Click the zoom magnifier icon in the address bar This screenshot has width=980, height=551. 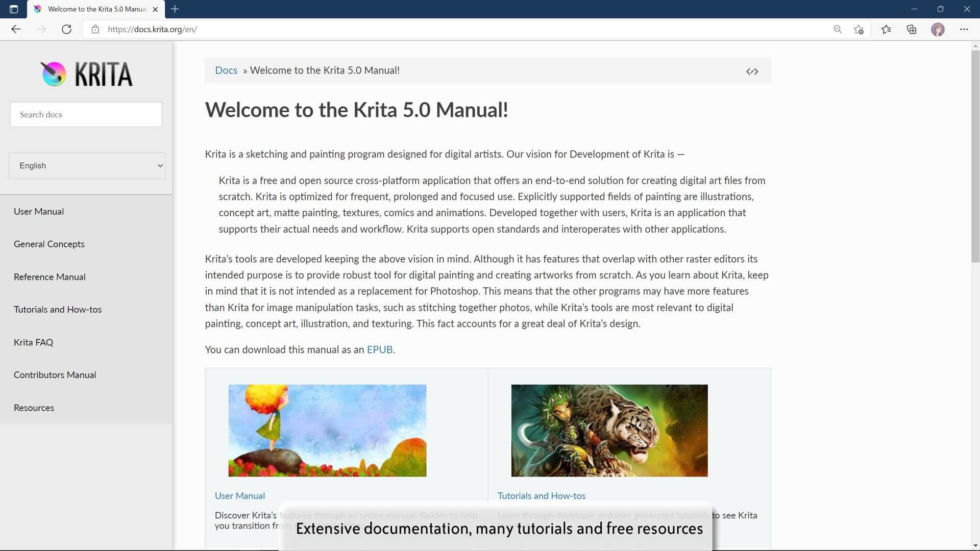[x=838, y=29]
